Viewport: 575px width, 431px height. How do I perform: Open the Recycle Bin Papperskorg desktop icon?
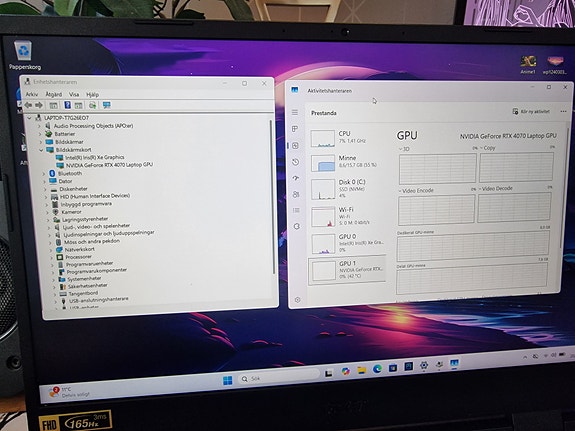[x=24, y=55]
